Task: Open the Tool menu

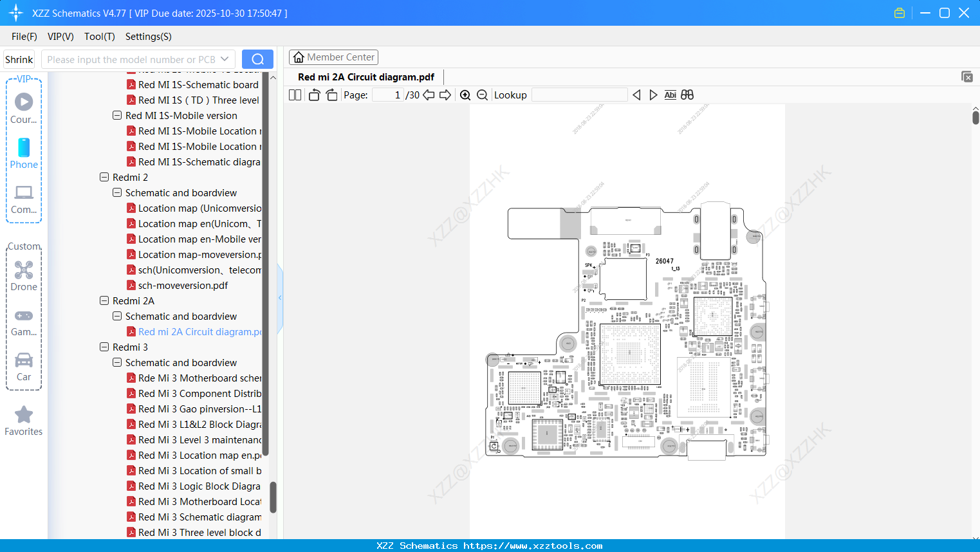Action: pos(99,37)
